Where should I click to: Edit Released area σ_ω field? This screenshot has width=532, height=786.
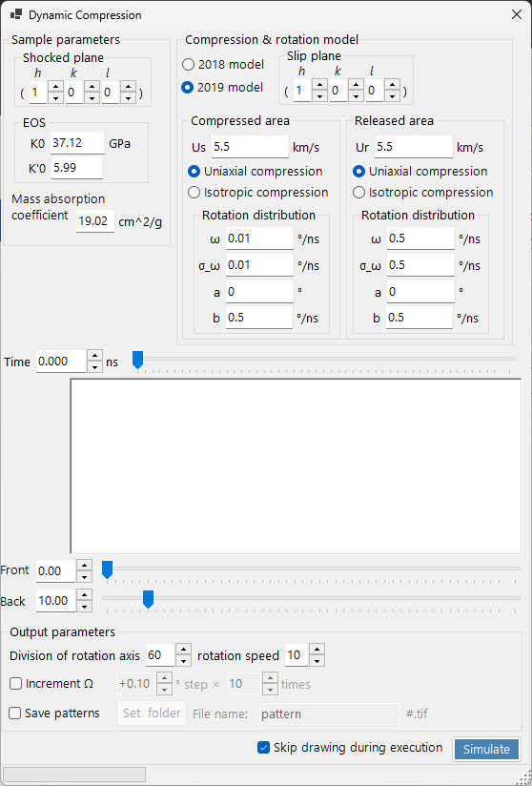(420, 264)
